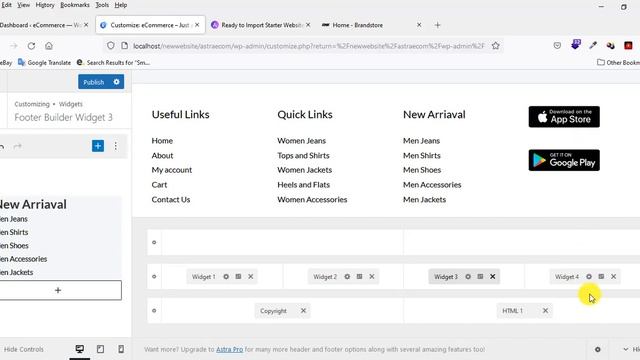Image resolution: width=640 pixels, height=360 pixels.
Task: Open the History menu
Action: [x=45, y=5]
